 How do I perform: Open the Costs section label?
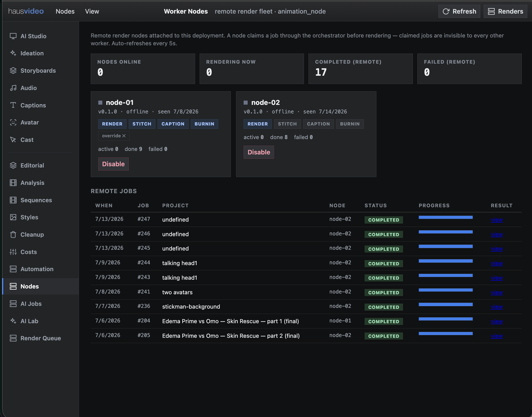[29, 252]
